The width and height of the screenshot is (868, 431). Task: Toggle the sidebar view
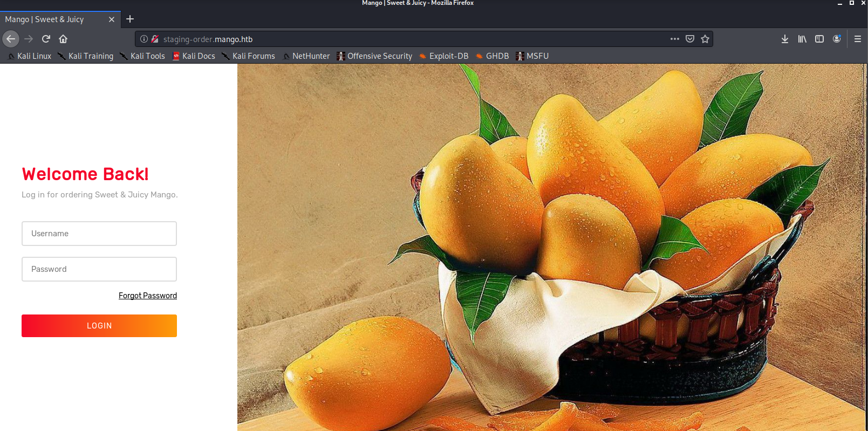pyautogui.click(x=819, y=39)
